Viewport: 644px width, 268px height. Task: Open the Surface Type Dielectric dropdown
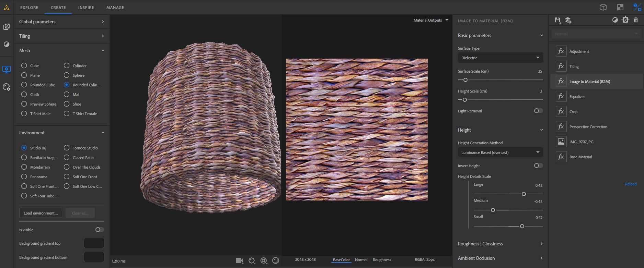pyautogui.click(x=500, y=58)
